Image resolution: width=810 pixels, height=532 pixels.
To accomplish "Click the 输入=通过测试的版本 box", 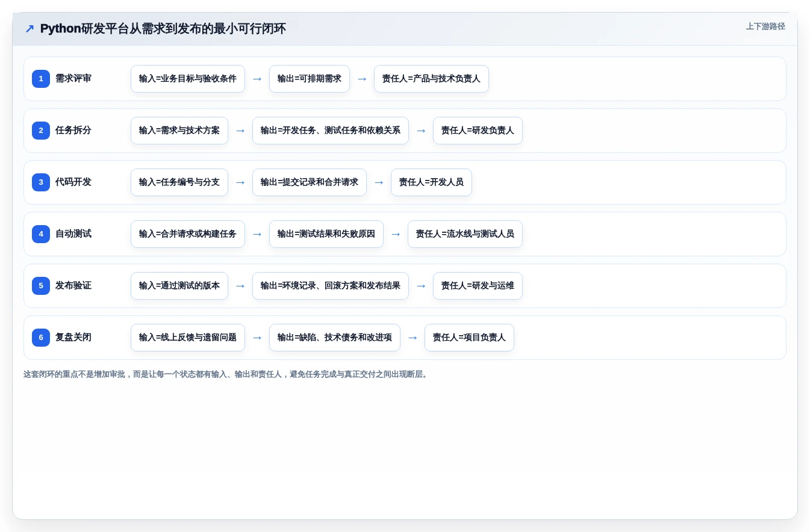I will (179, 286).
